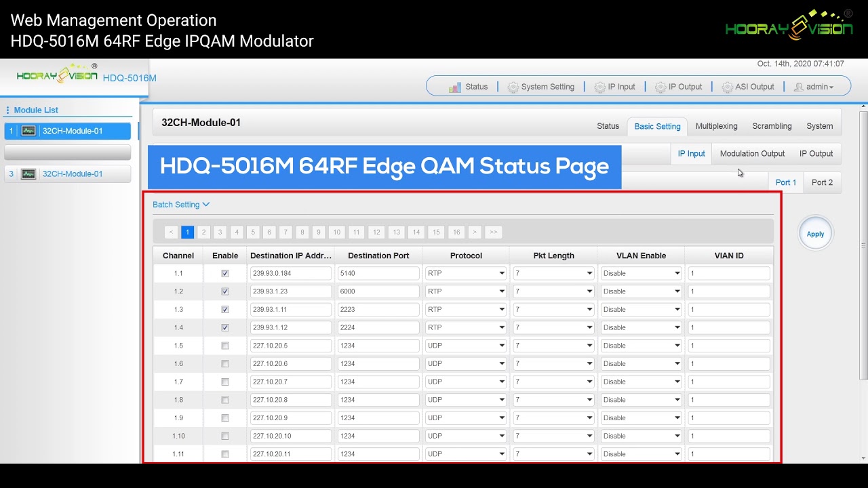Select the Modulation Output sub-tab
Image resolution: width=868 pixels, height=488 pixels.
coord(752,154)
